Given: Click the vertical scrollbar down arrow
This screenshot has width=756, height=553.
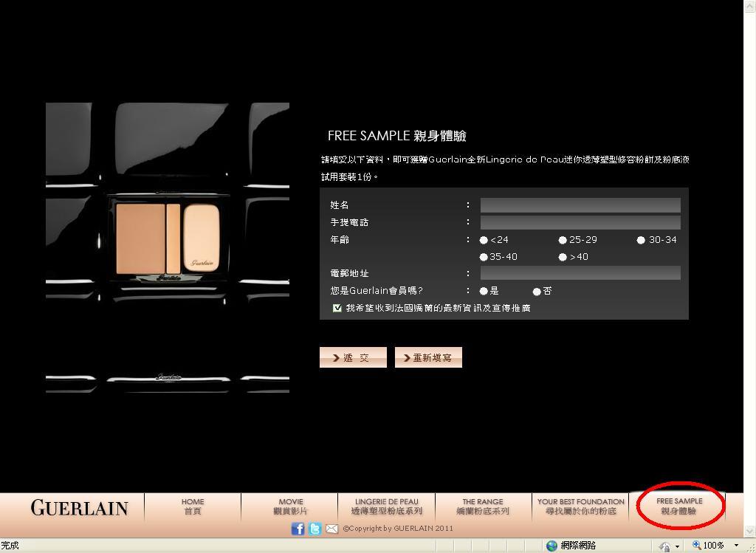Looking at the screenshot, I should (x=750, y=531).
